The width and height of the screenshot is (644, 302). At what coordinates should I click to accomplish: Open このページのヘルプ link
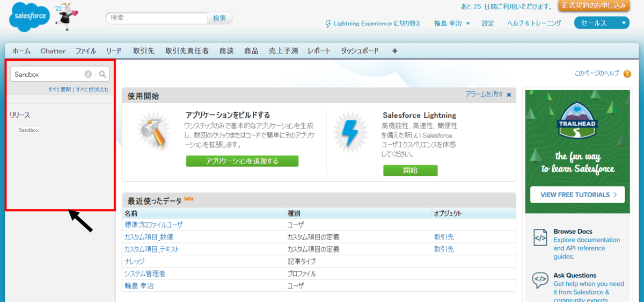pyautogui.click(x=597, y=73)
